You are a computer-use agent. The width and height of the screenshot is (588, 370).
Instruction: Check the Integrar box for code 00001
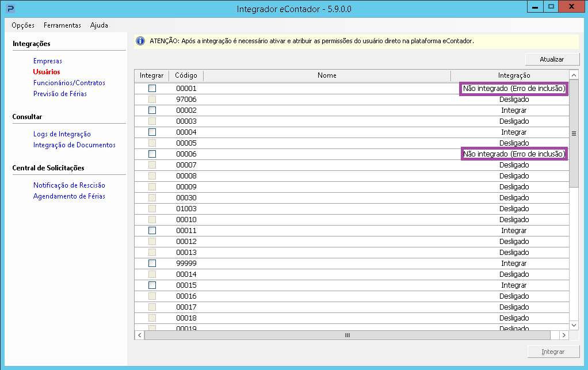click(152, 89)
